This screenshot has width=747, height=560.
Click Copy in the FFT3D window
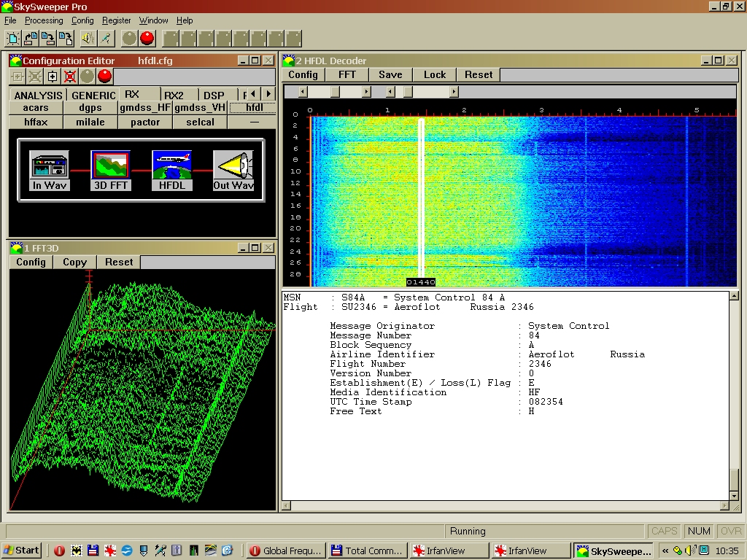[x=75, y=262]
